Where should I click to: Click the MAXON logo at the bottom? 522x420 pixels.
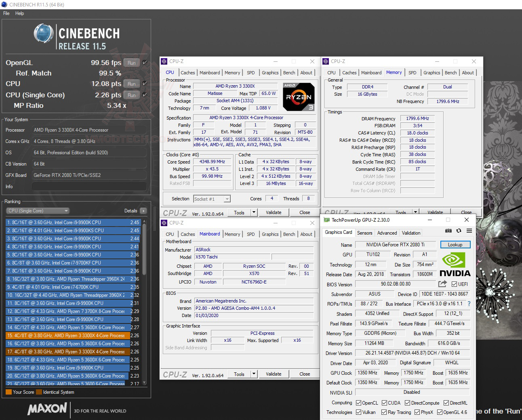[x=47, y=409]
